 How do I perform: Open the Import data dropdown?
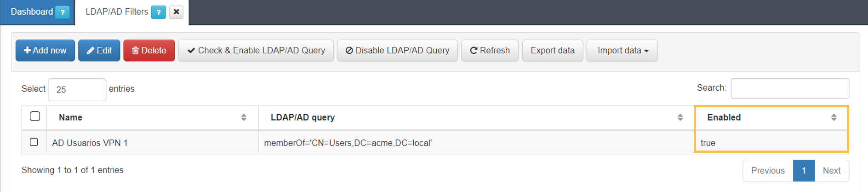tap(622, 51)
